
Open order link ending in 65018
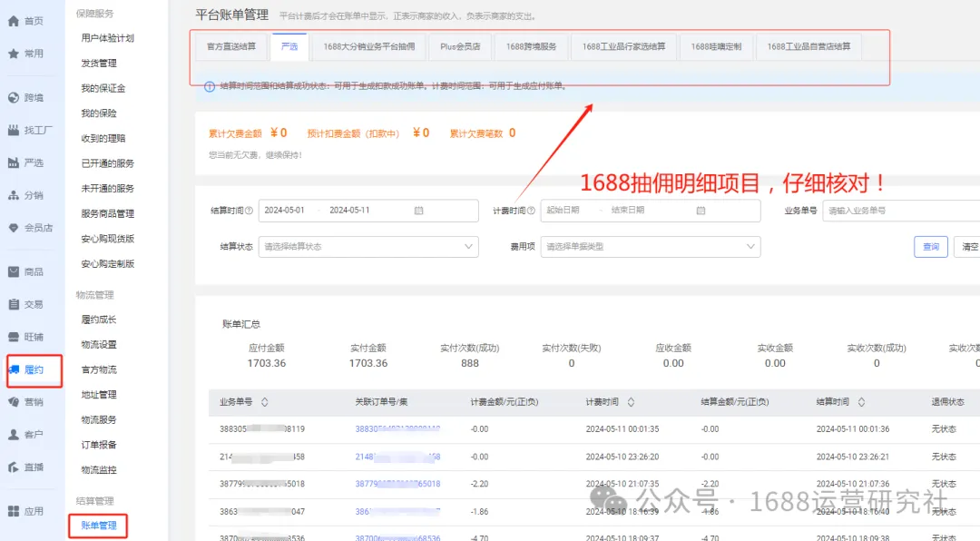click(397, 484)
